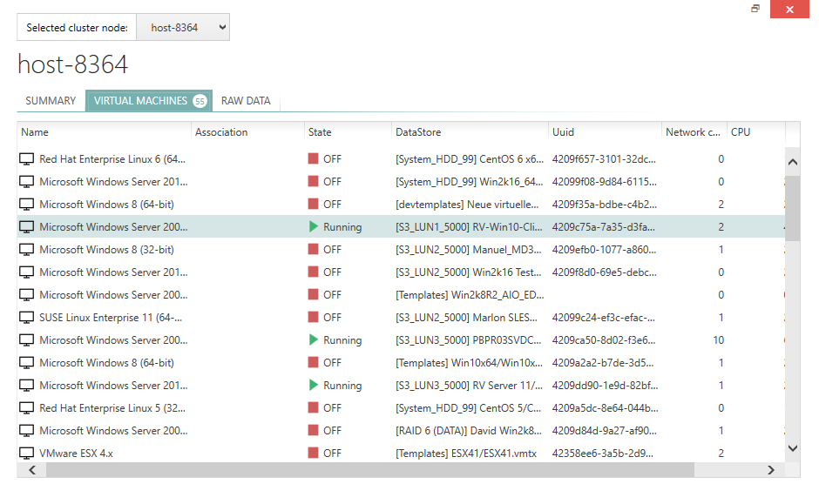Click the Network column header to sort
This screenshot has width=819, height=504.
(693, 131)
